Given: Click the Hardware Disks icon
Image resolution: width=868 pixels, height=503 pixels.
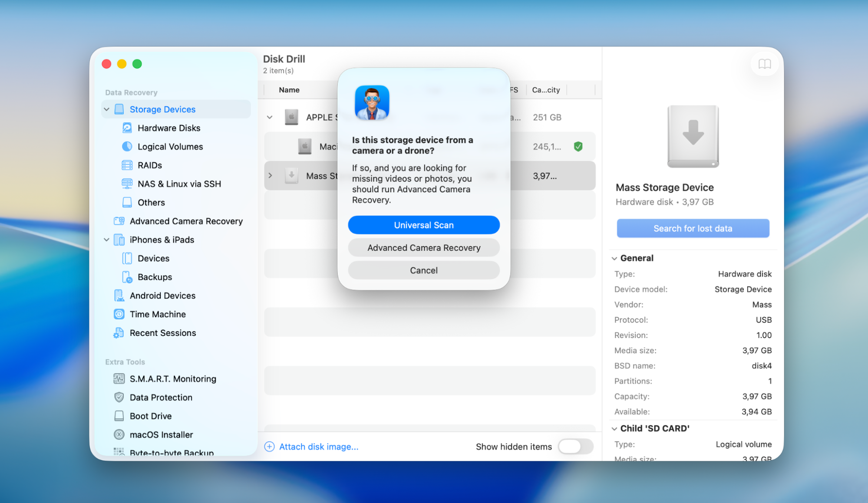Looking at the screenshot, I should 127,128.
